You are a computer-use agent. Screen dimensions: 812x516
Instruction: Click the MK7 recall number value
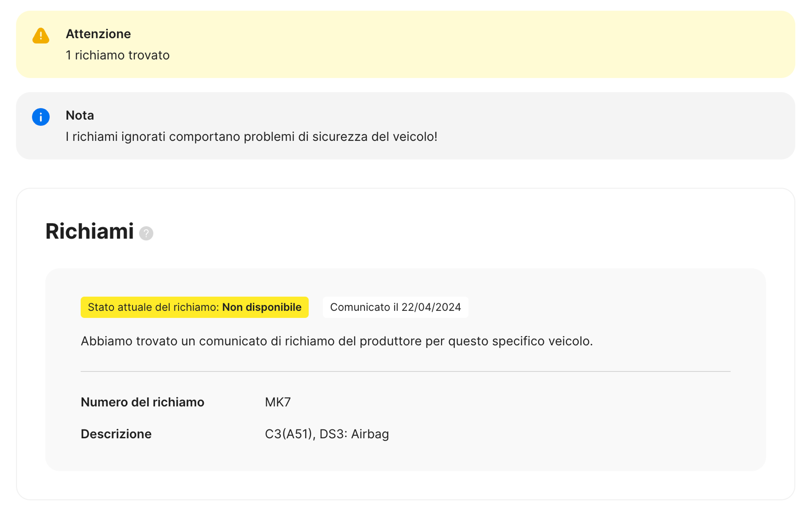pos(277,402)
